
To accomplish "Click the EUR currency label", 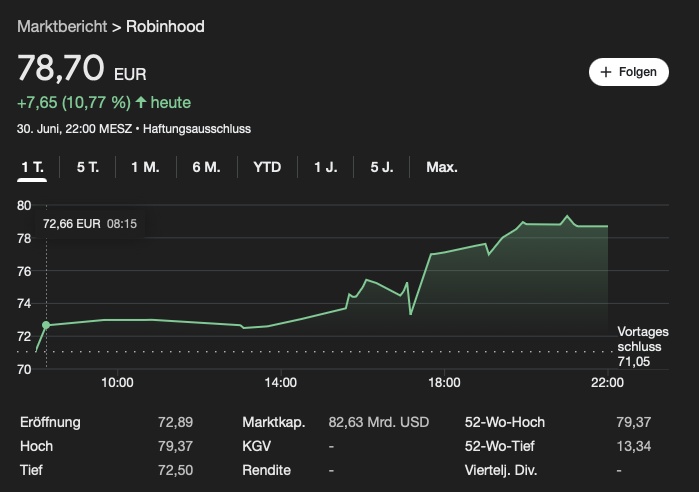I will [x=130, y=74].
